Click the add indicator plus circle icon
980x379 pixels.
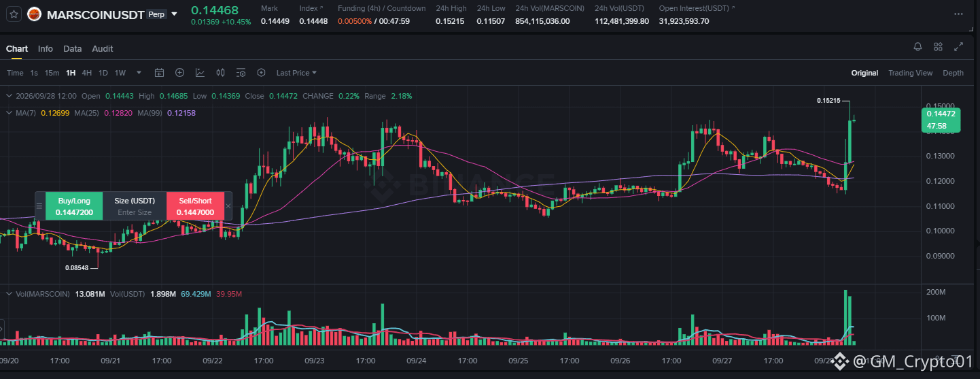(x=180, y=73)
